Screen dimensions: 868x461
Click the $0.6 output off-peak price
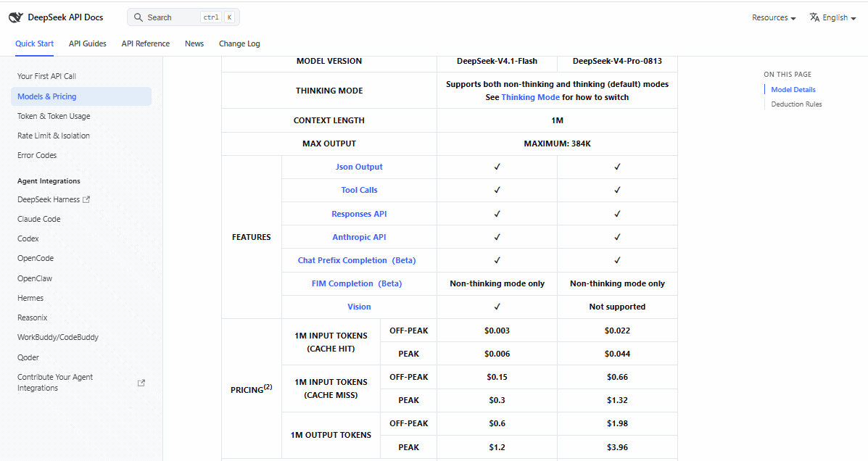pos(497,423)
